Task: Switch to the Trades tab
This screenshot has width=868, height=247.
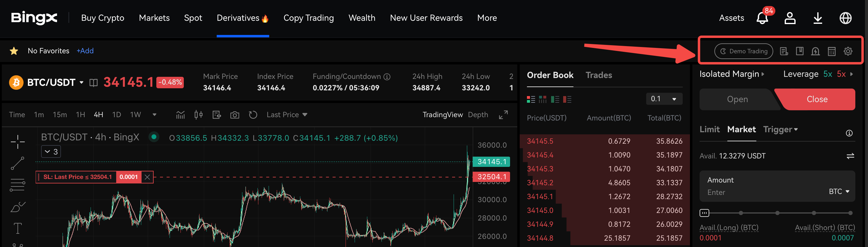Action: (598, 75)
